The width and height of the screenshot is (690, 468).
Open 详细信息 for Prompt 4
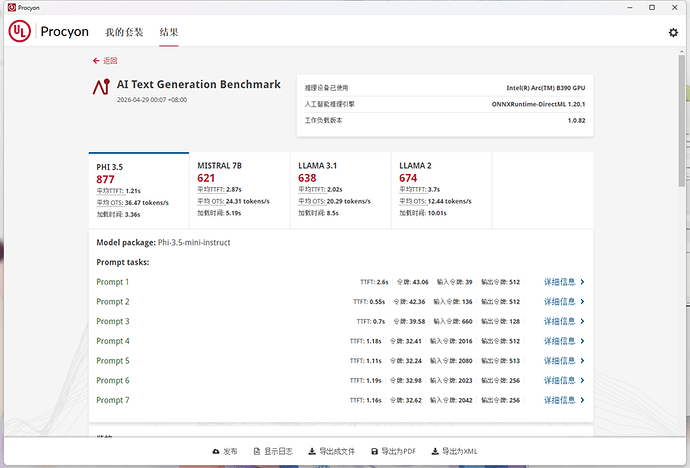564,341
